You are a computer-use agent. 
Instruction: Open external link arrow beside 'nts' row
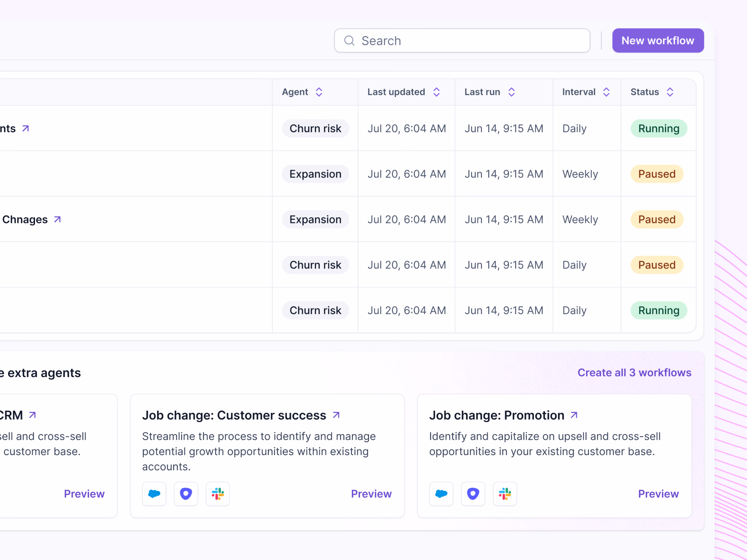point(26,128)
